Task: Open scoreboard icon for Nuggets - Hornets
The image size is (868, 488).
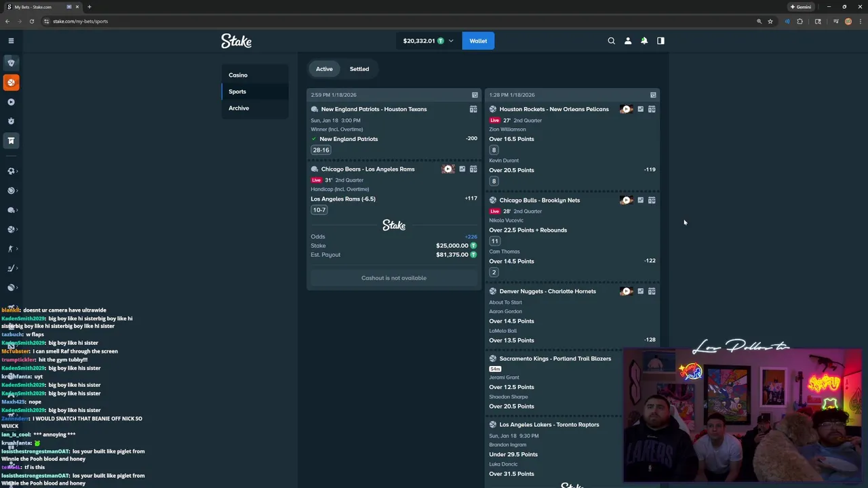Action: [652, 291]
